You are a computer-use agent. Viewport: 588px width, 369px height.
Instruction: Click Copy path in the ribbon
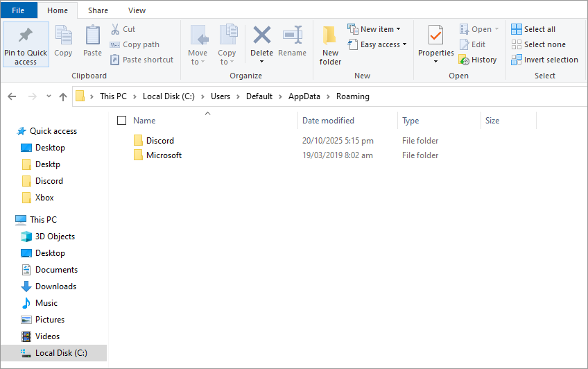click(x=135, y=44)
